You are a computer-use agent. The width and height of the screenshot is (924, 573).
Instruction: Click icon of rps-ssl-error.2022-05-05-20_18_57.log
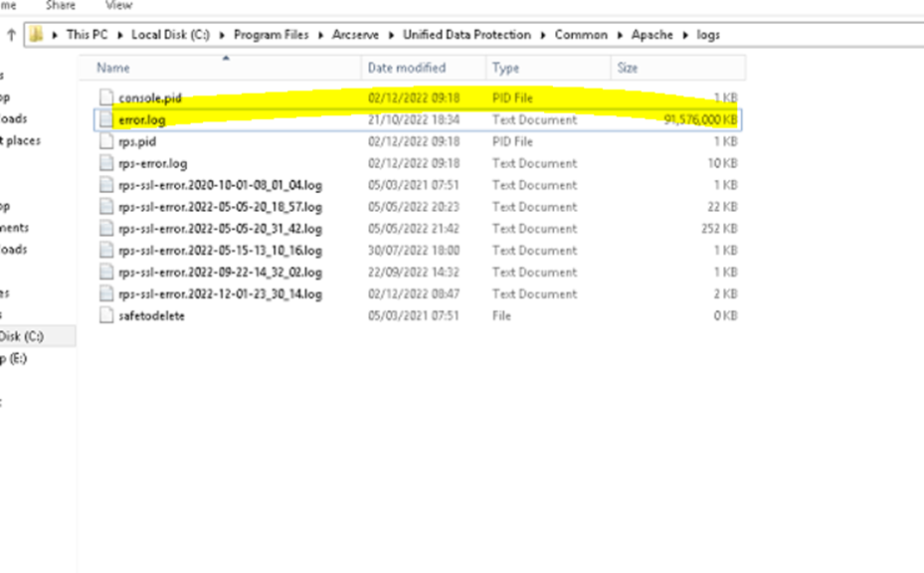[x=106, y=207]
